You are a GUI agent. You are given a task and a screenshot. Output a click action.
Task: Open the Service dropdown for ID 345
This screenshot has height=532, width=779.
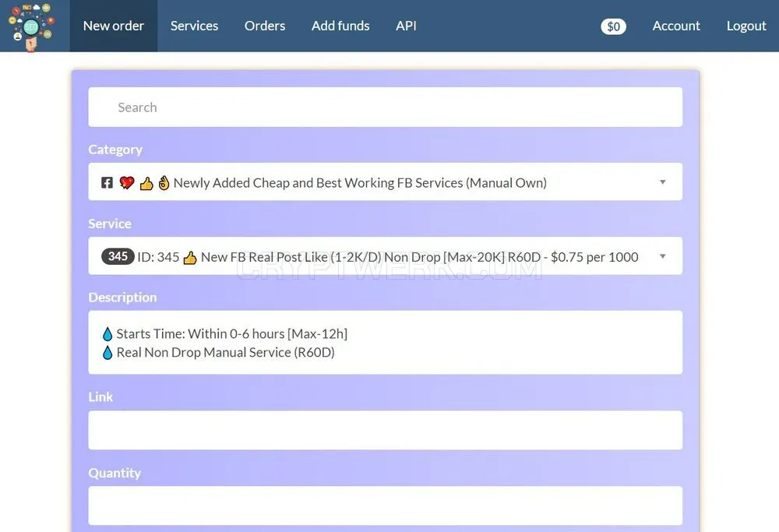tap(385, 256)
